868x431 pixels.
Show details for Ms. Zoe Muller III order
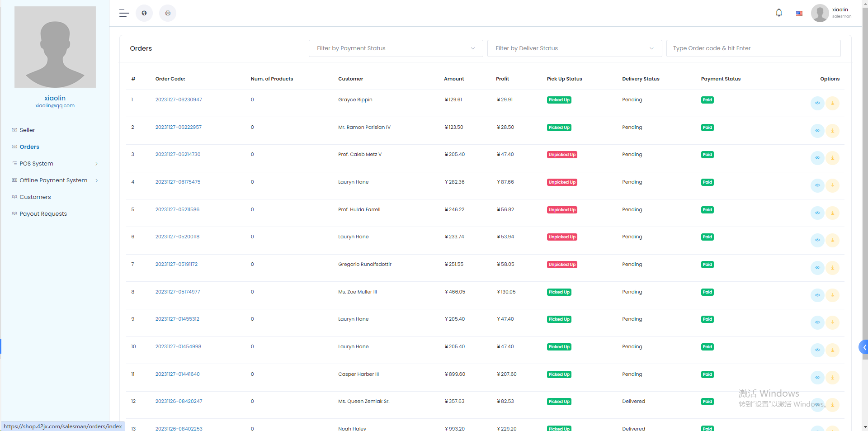point(817,295)
